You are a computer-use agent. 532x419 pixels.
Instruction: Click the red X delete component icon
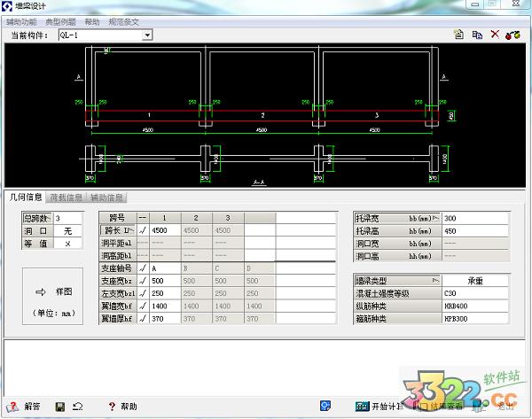495,35
